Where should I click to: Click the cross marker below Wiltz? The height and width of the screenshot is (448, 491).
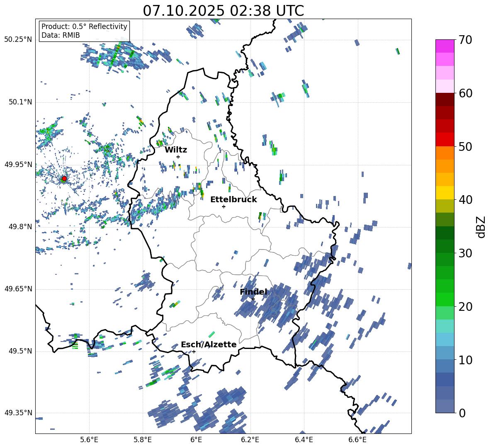[178, 157]
